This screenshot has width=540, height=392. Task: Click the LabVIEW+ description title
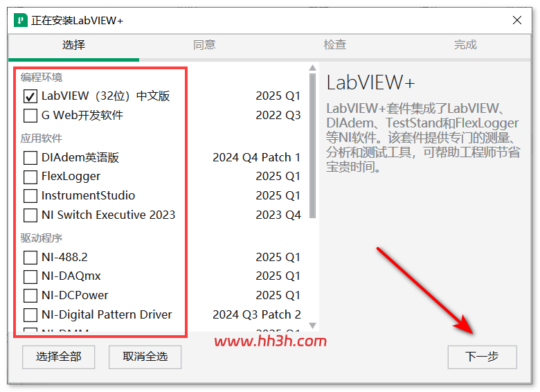pyautogui.click(x=370, y=82)
